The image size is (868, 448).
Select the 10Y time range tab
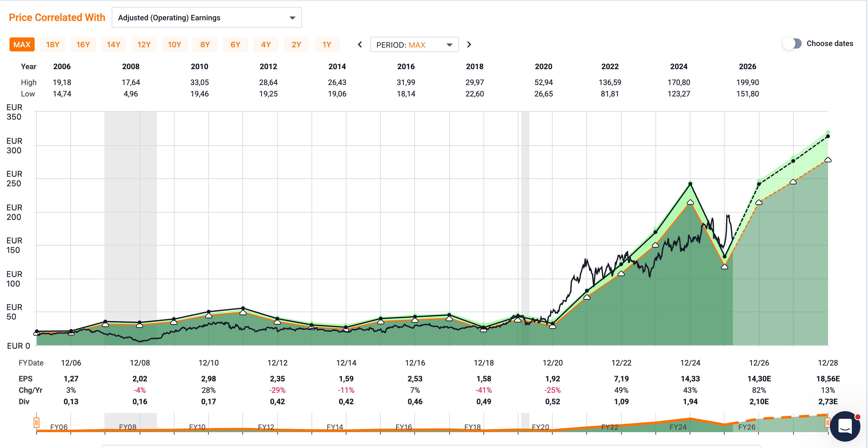(x=174, y=44)
